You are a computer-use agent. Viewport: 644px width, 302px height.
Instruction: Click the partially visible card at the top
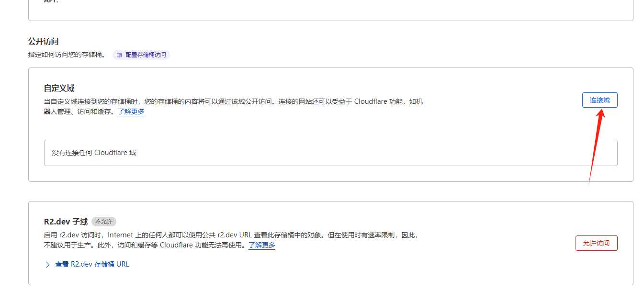tap(330, 10)
